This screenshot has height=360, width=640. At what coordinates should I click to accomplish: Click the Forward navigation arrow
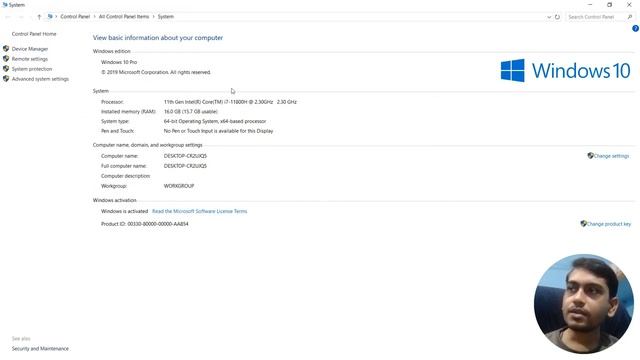21,17
